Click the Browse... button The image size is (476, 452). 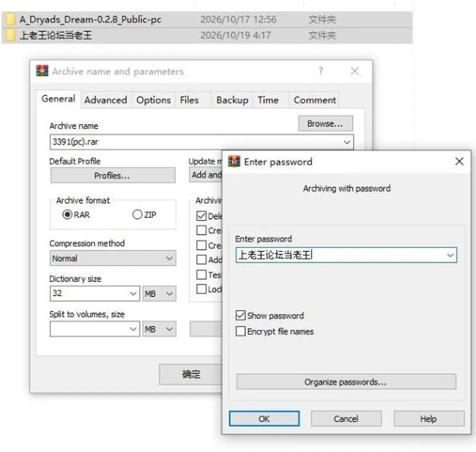pyautogui.click(x=325, y=123)
